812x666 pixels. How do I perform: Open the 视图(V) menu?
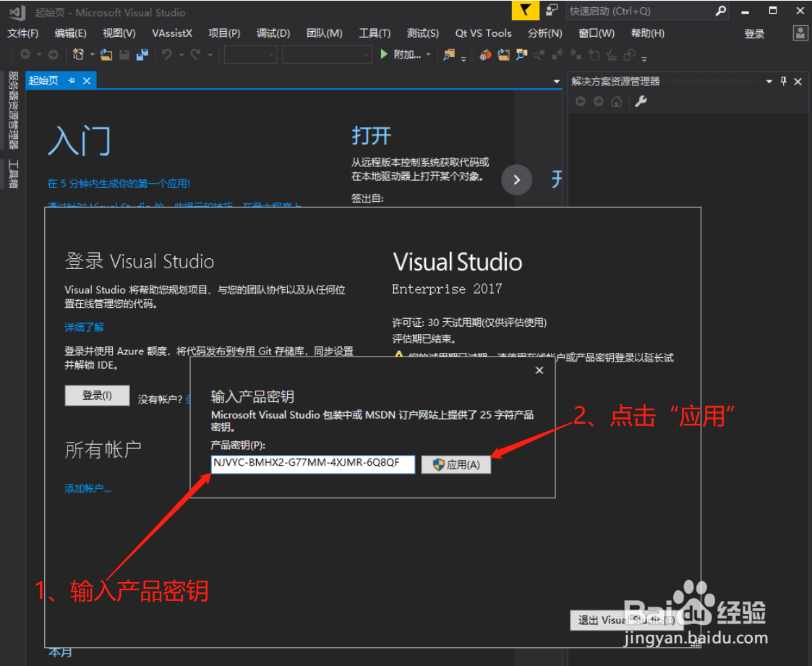coord(119,34)
